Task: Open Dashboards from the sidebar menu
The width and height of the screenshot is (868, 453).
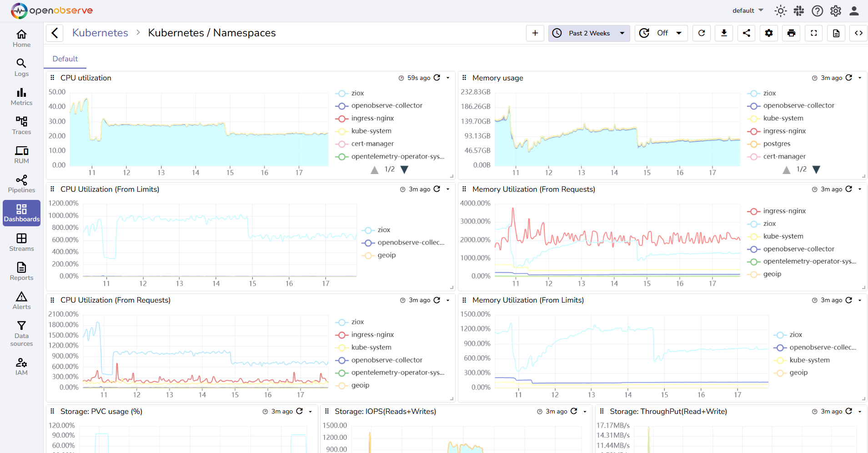Action: point(21,213)
